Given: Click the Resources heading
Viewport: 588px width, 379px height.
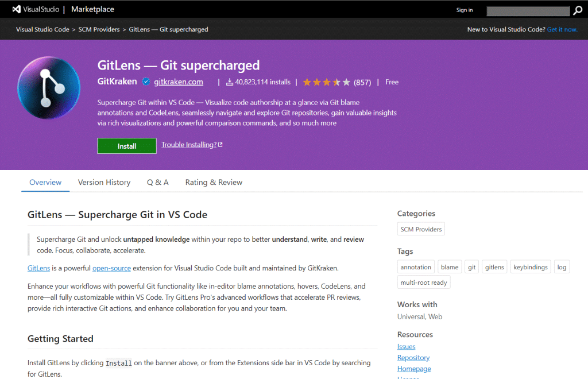Looking at the screenshot, I should 415,334.
